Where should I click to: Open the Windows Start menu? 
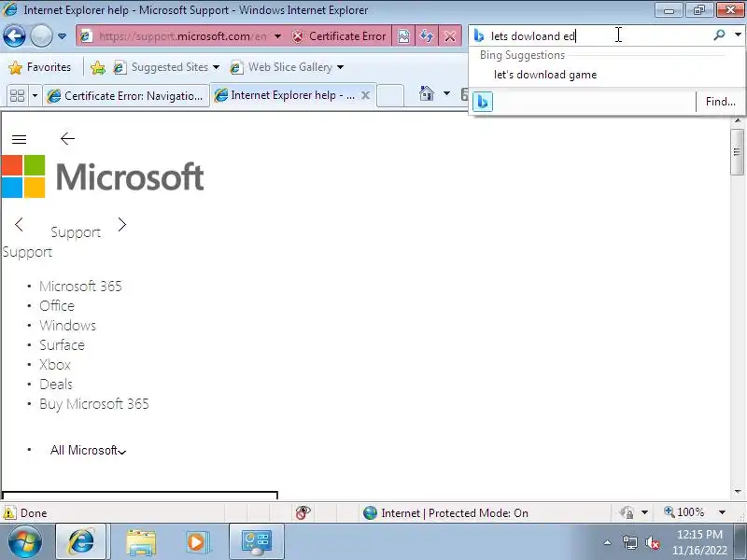(25, 541)
